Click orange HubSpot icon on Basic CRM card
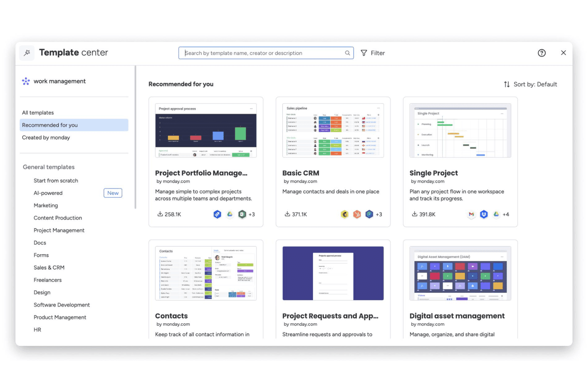The image size is (588, 392). click(357, 214)
